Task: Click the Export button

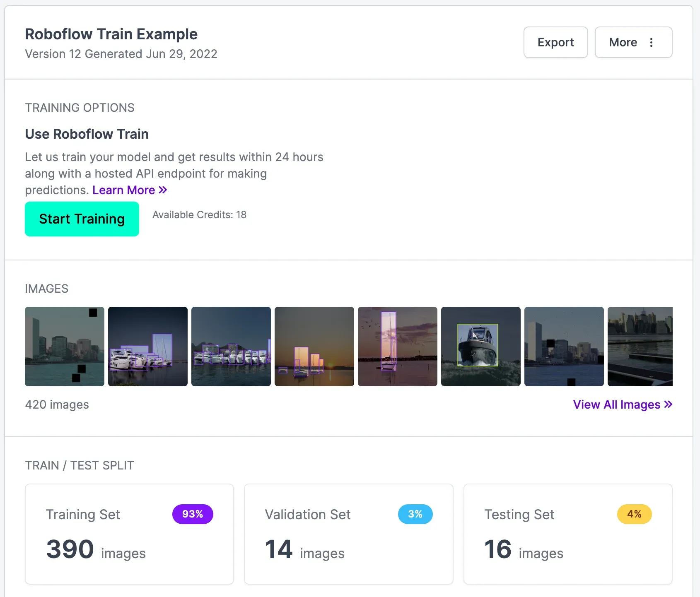Action: (555, 42)
